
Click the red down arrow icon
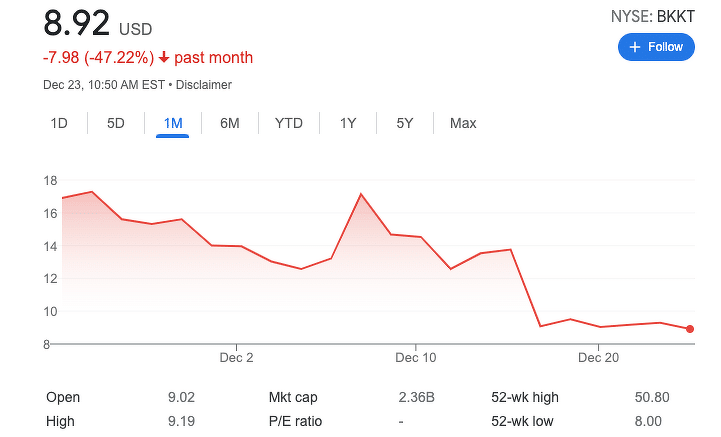pyautogui.click(x=164, y=58)
